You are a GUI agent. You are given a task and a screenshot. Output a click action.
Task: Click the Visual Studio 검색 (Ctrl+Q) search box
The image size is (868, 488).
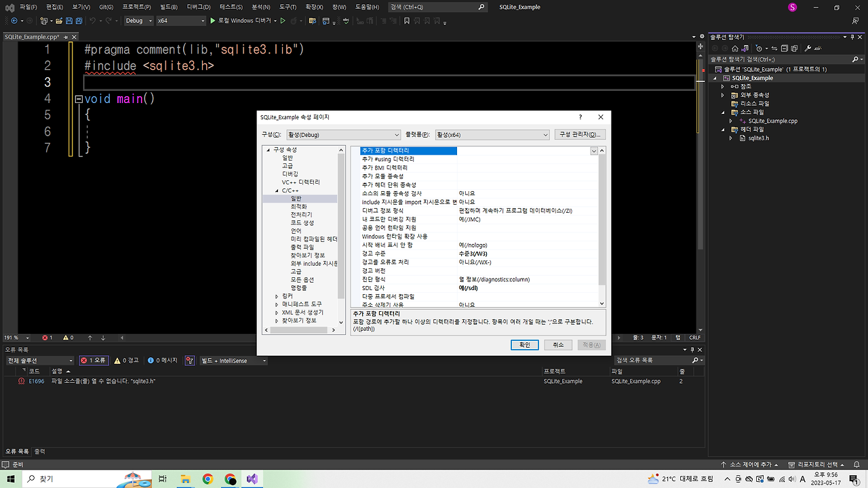click(438, 7)
